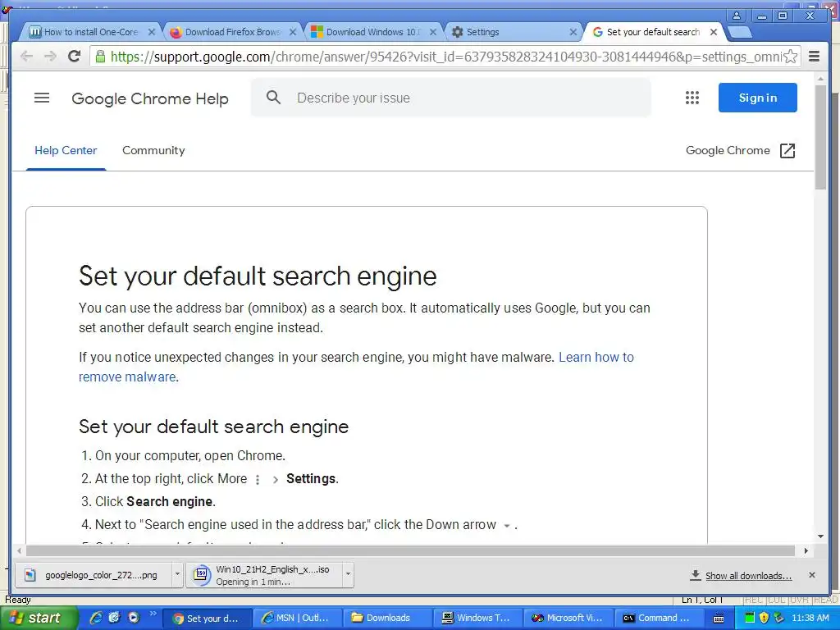This screenshot has width=840, height=630.
Task: Click the bold Search engine text in step 3
Action: coord(170,501)
